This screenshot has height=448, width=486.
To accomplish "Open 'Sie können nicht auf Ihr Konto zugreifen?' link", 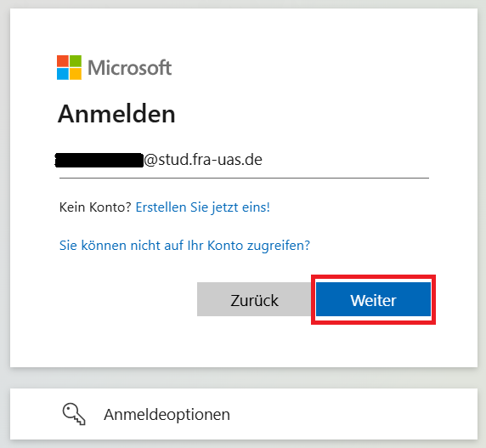I will pyautogui.click(x=184, y=246).
